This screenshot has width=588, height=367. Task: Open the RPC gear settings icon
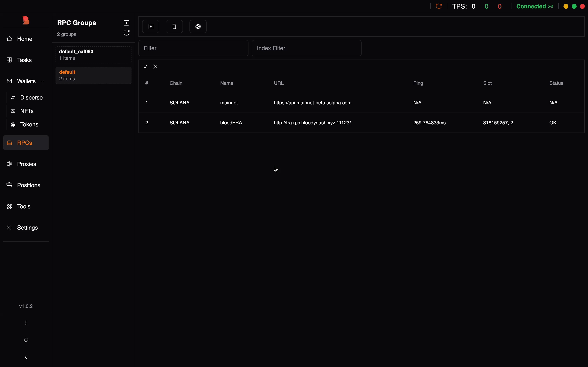198,27
